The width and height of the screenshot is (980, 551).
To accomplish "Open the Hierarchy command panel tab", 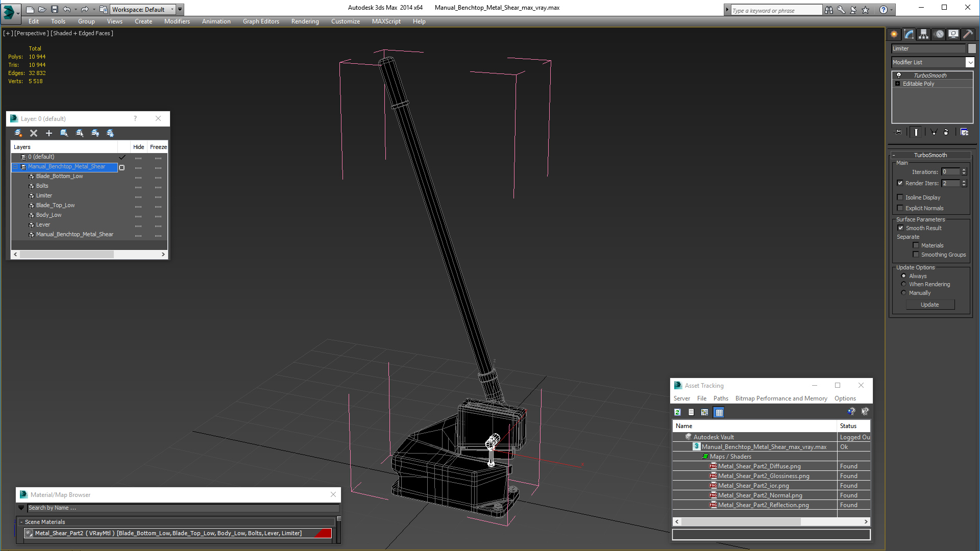I will point(923,34).
